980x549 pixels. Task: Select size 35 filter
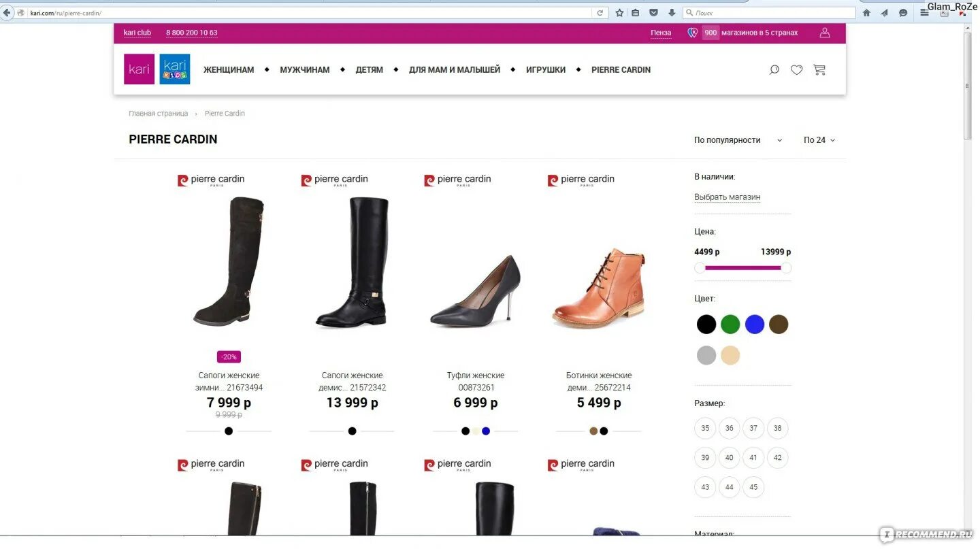click(705, 429)
